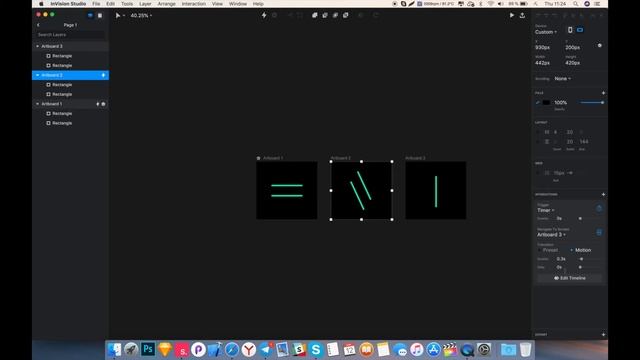Click the lightning interaction icon on Artboard 2 layer
Image resolution: width=640 pixels, height=360 pixels.
(103, 75)
